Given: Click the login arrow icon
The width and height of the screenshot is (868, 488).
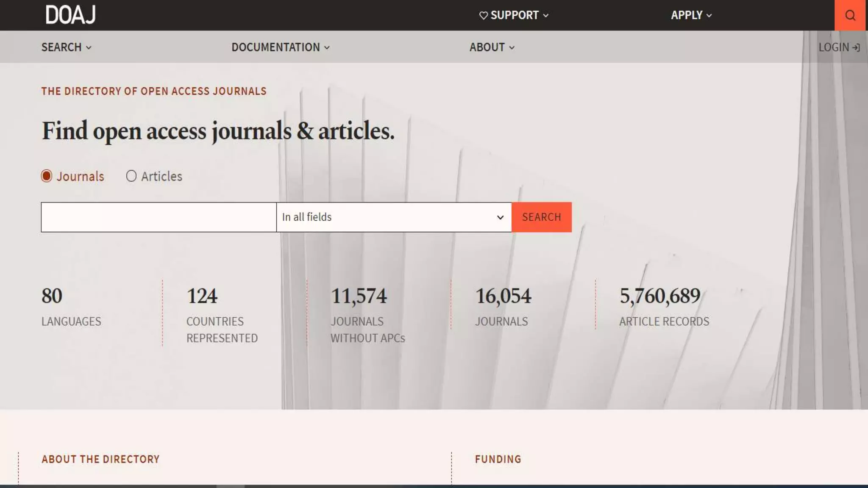Looking at the screenshot, I should pyautogui.click(x=856, y=47).
